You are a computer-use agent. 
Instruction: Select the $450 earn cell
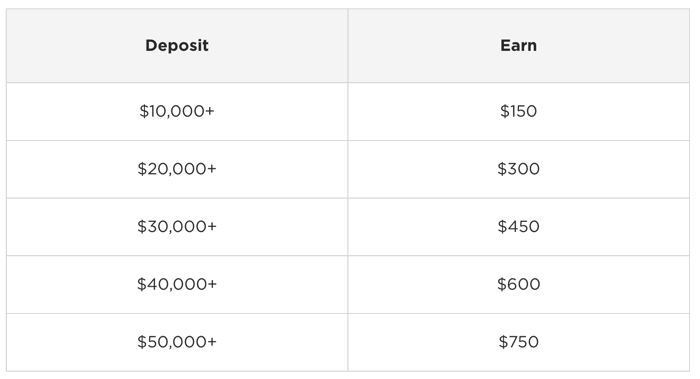(x=519, y=227)
